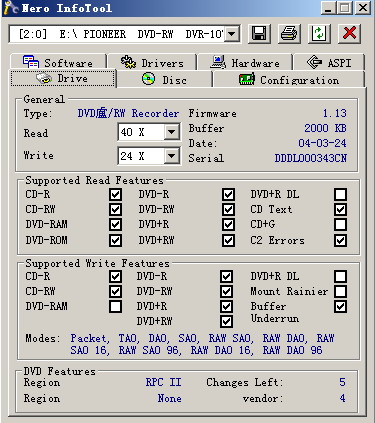
Task: Click the RPC II region value
Action: 163,382
